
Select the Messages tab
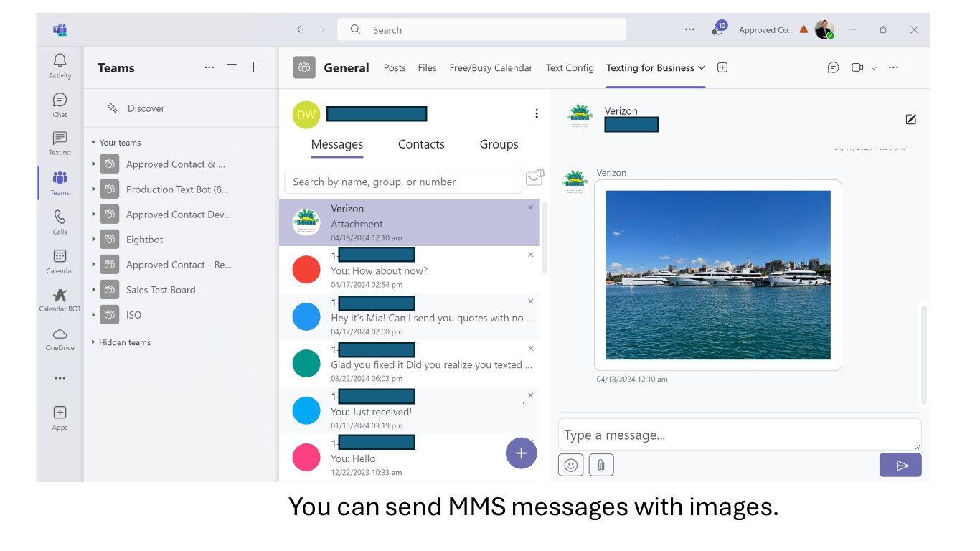click(x=337, y=144)
